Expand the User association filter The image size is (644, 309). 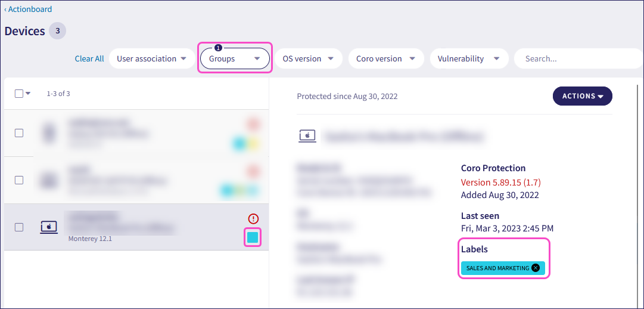[151, 58]
